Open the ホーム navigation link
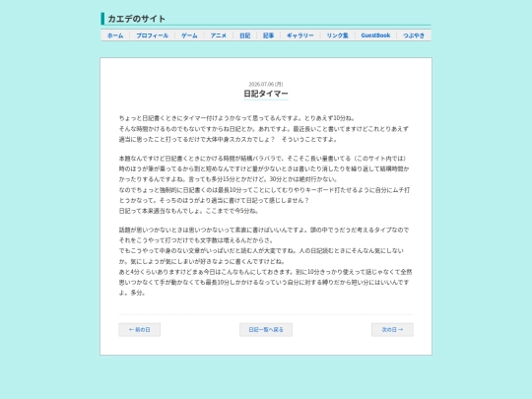Viewport: 532px width, 399px height. 115,35
